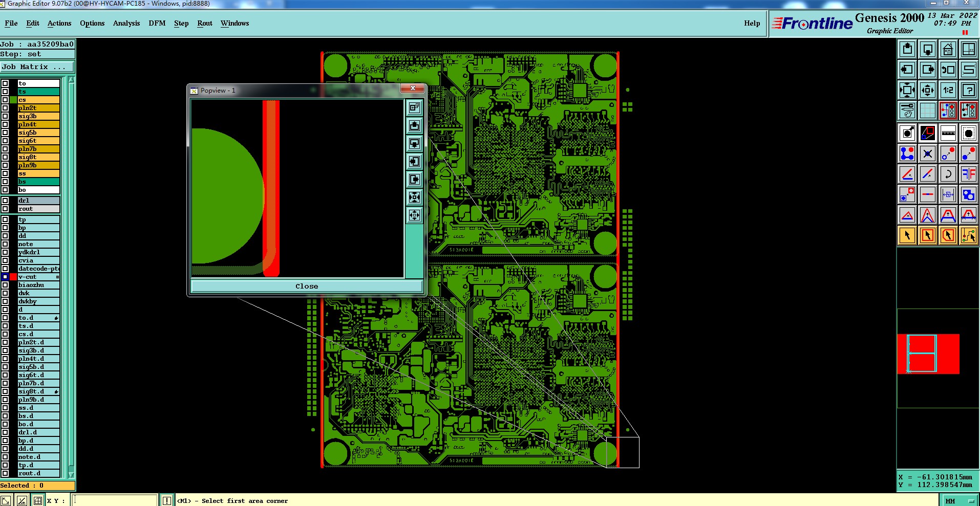The width and height of the screenshot is (980, 506).
Task: Click the pan up view icon
Action: [907, 49]
